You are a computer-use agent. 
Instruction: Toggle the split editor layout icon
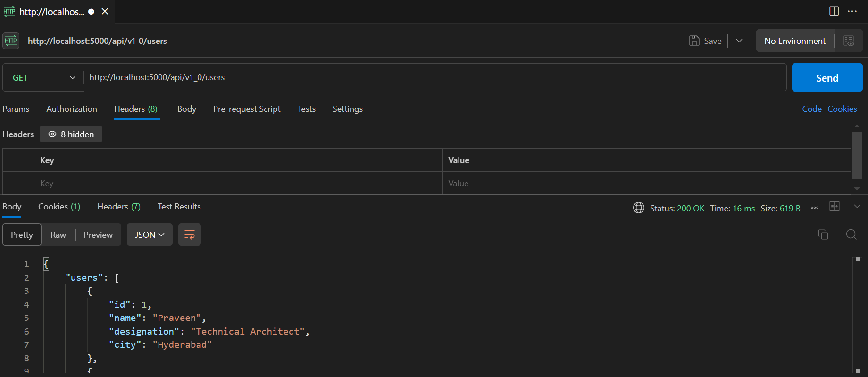834,11
